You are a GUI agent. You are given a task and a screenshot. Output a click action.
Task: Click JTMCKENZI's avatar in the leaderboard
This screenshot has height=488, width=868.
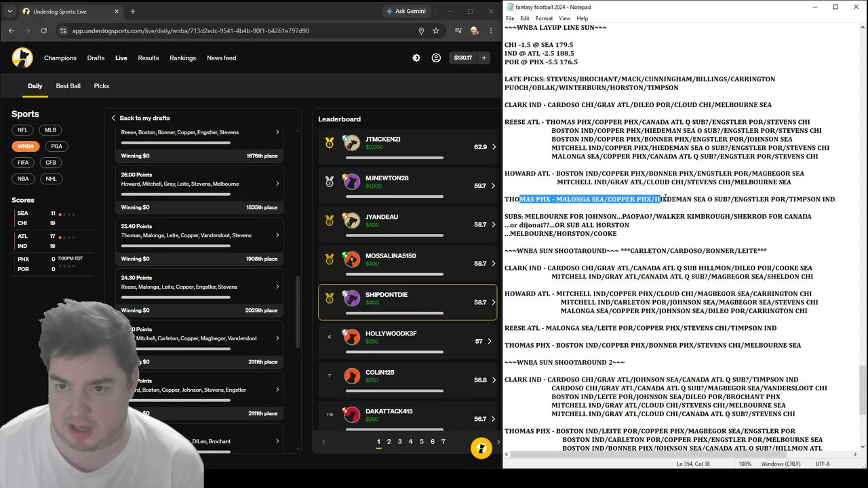pos(351,143)
